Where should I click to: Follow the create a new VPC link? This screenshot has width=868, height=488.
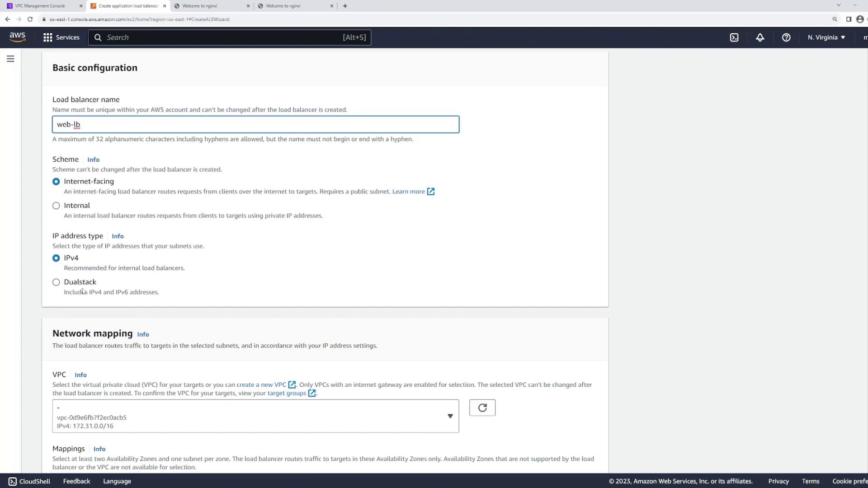[261, 385]
